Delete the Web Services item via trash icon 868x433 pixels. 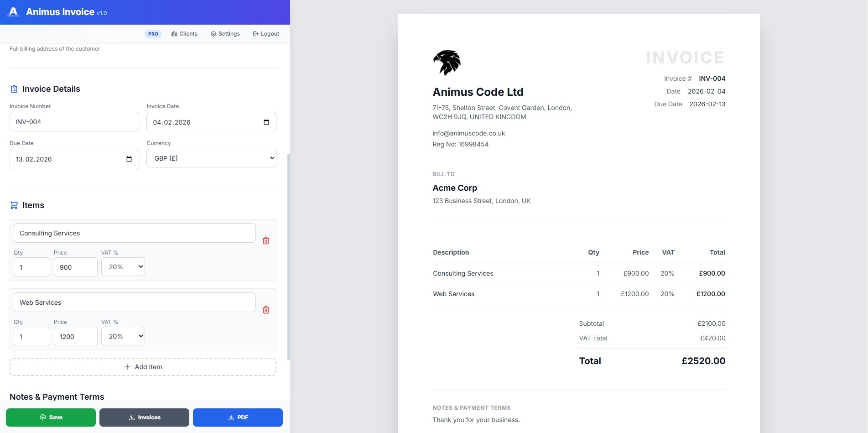266,309
